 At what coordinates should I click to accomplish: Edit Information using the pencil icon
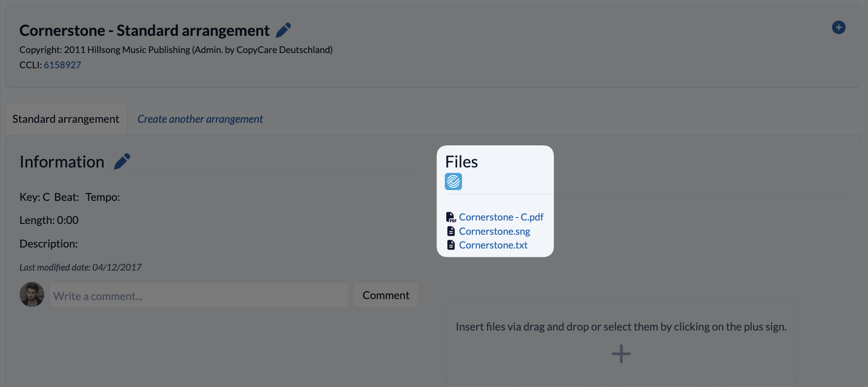tap(122, 162)
